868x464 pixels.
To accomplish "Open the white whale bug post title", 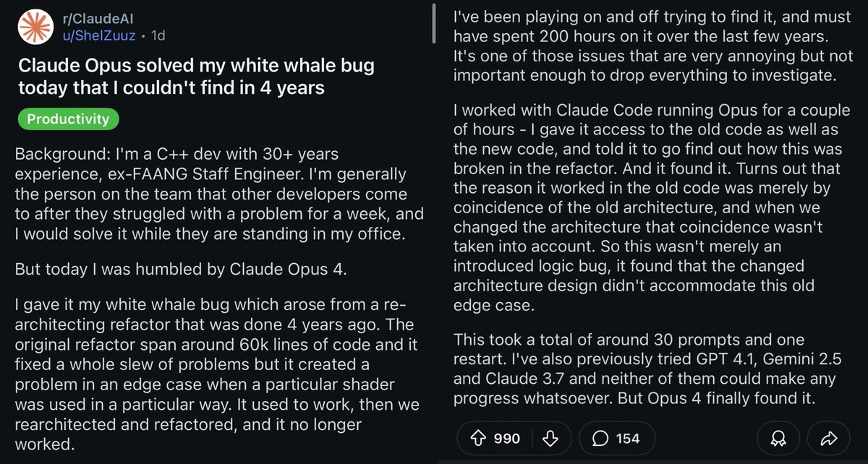I will click(x=197, y=77).
